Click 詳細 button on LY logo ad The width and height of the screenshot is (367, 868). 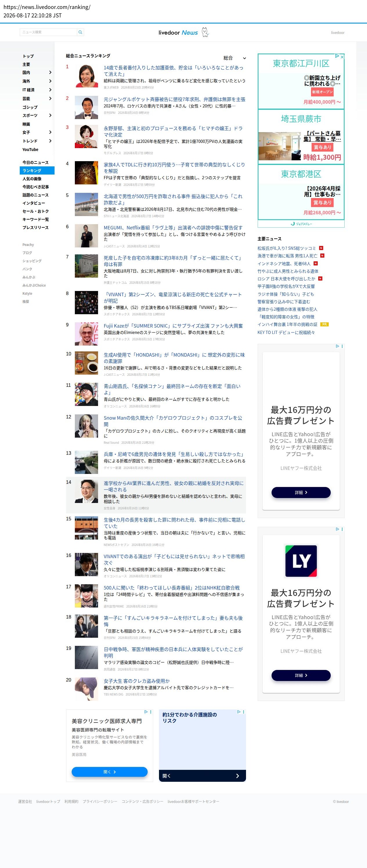click(301, 675)
